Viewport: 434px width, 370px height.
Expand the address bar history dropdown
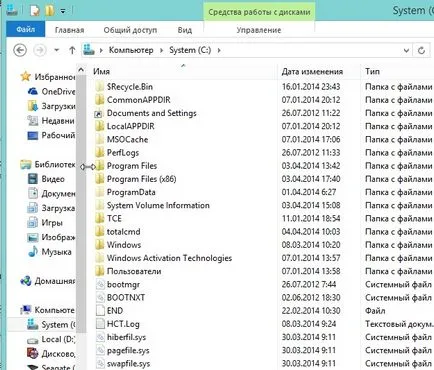click(406, 50)
